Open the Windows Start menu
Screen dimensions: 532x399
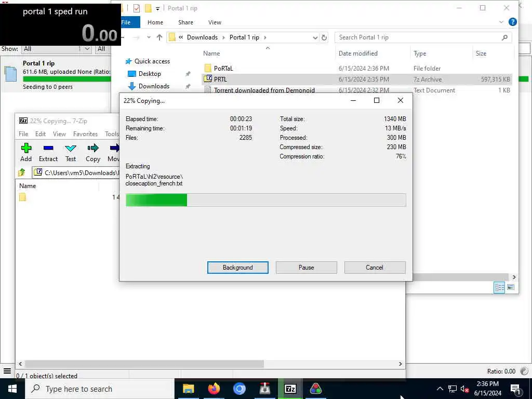(x=12, y=389)
